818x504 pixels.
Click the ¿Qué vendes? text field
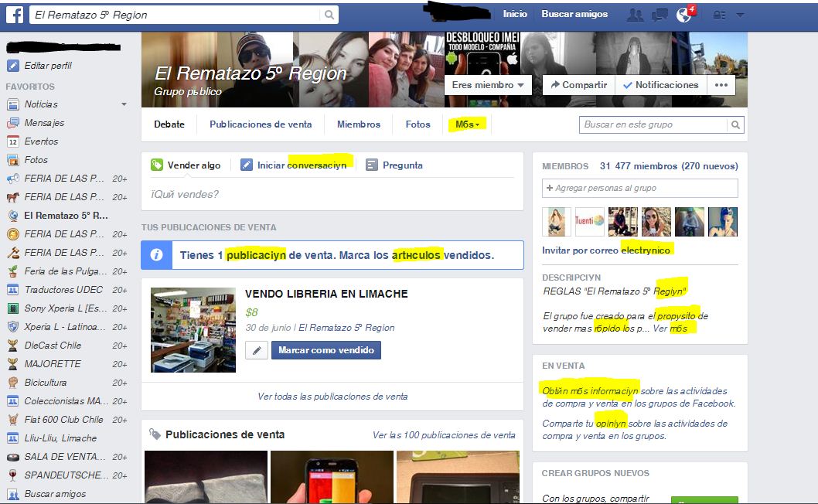pos(332,195)
